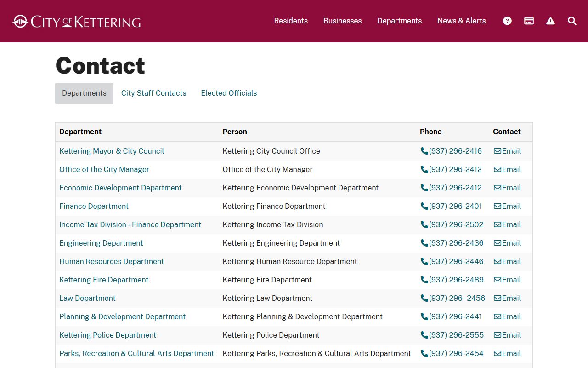The image size is (588, 368).
Task: Email the Human Resource Department
Action: click(x=507, y=261)
